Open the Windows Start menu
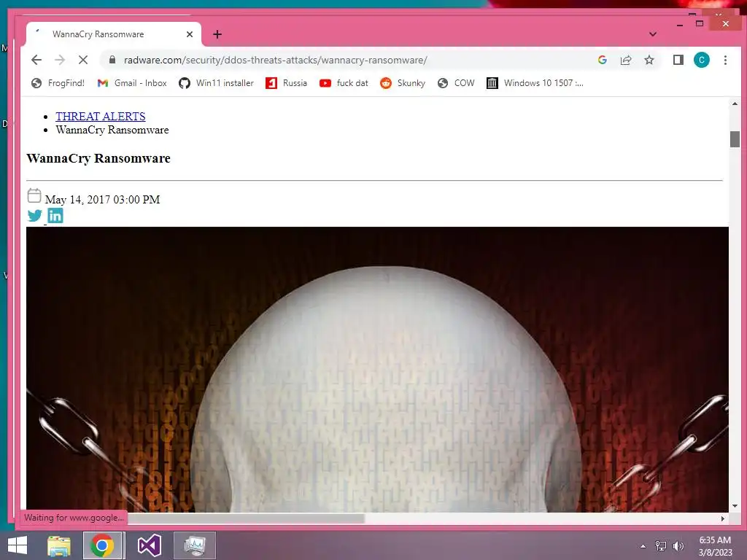747x560 pixels. [x=18, y=545]
